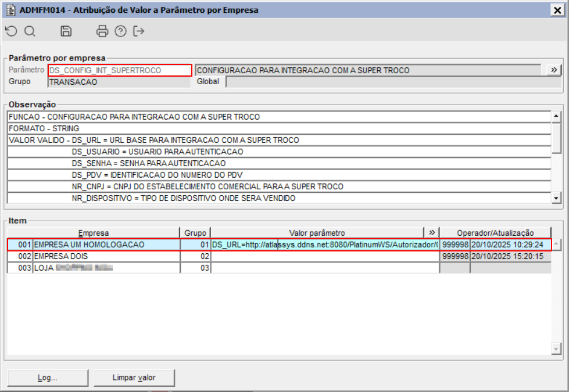Screen dimensions: 569x392
Task: Open help with question mark icon
Action: (x=120, y=31)
